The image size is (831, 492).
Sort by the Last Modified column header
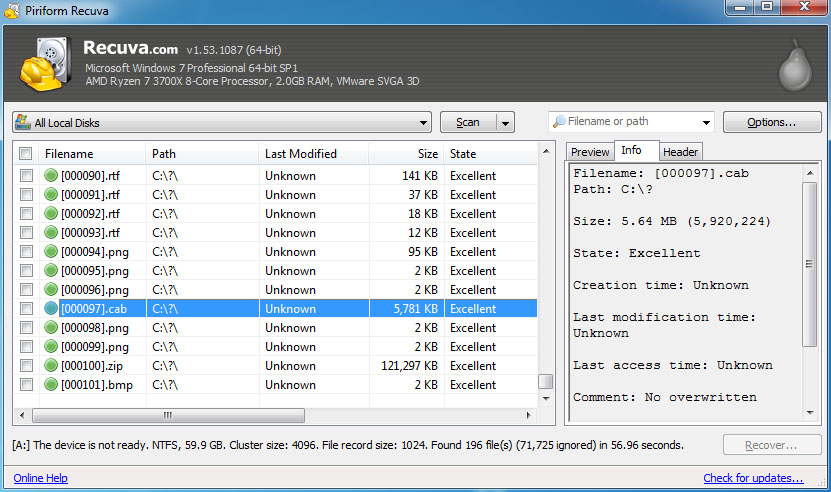[x=314, y=154]
